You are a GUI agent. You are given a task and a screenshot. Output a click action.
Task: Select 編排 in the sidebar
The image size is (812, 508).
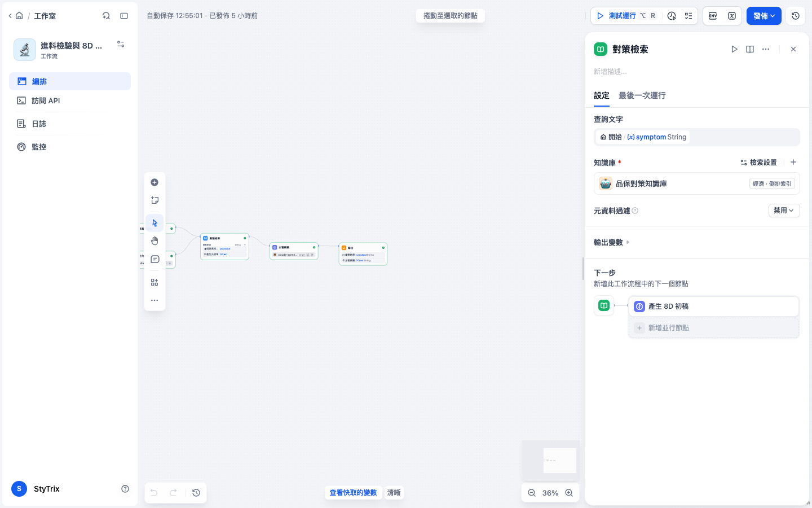[70, 81]
